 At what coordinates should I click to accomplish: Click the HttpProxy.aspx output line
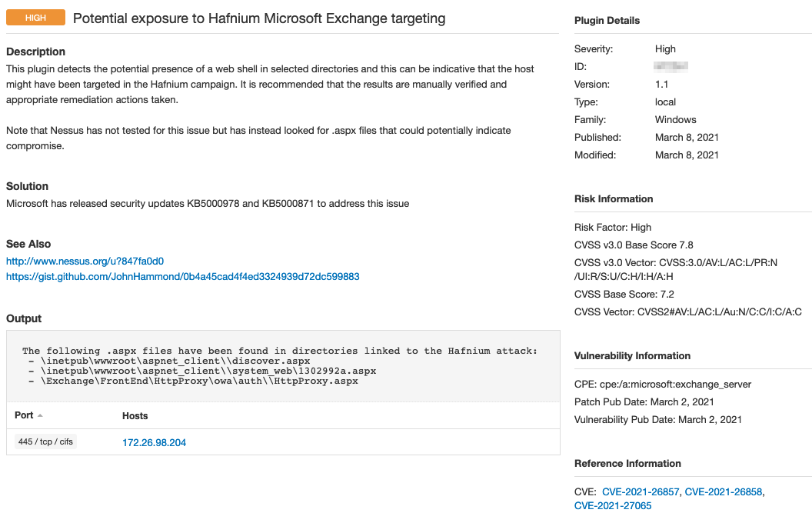click(x=193, y=381)
